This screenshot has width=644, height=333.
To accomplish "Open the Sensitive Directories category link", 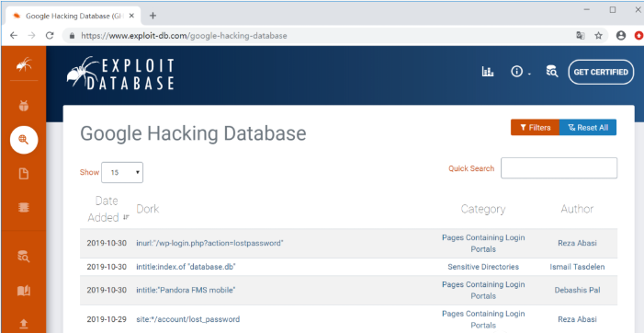I will [x=483, y=267].
